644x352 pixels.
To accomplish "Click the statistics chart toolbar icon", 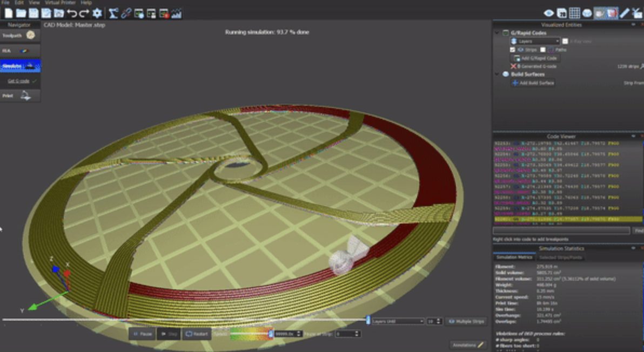I will pyautogui.click(x=176, y=13).
